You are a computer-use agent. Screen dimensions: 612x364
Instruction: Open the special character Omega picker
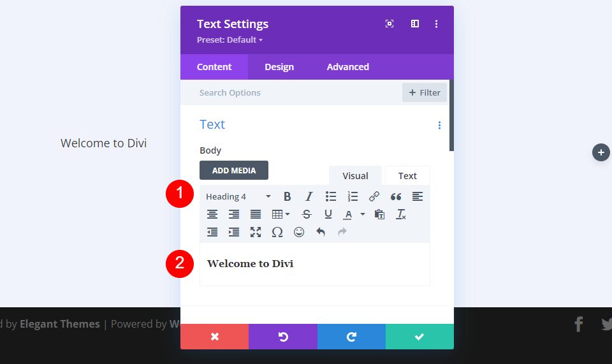point(277,232)
